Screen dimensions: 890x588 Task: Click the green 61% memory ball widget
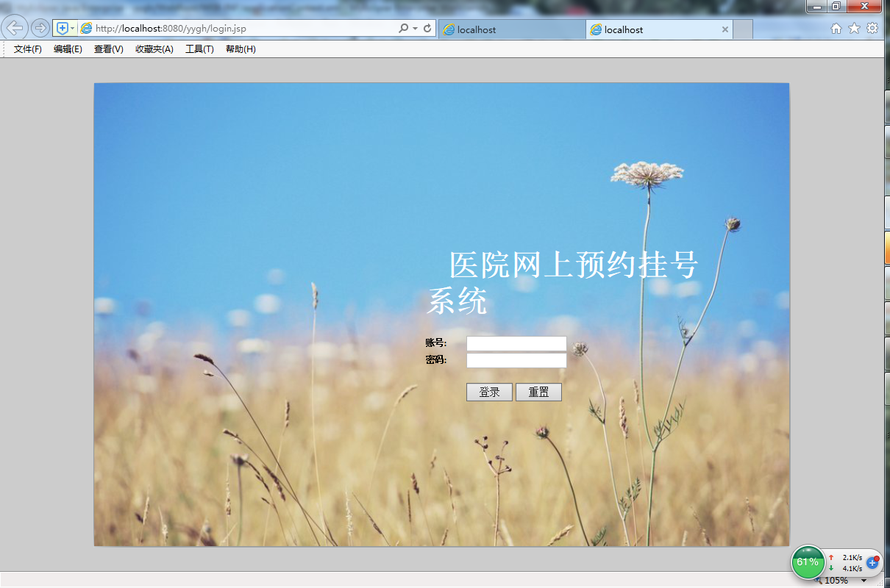point(808,562)
